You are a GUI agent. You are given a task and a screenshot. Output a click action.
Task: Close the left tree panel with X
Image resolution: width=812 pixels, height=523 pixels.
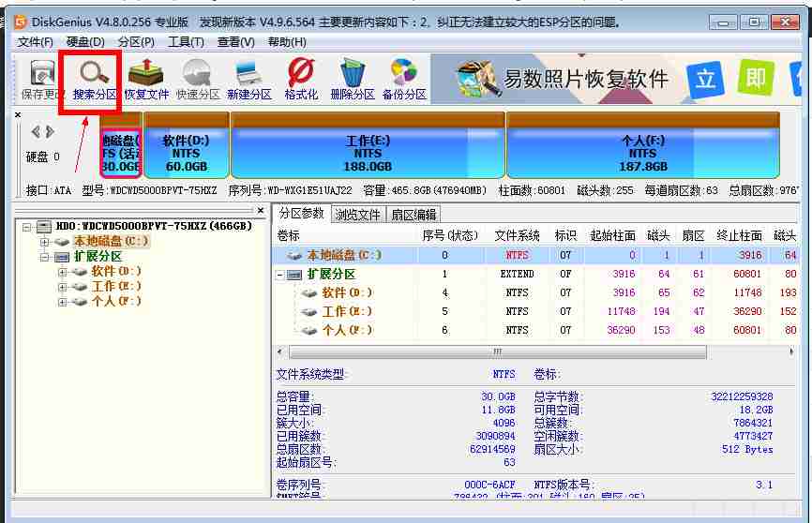click(261, 210)
